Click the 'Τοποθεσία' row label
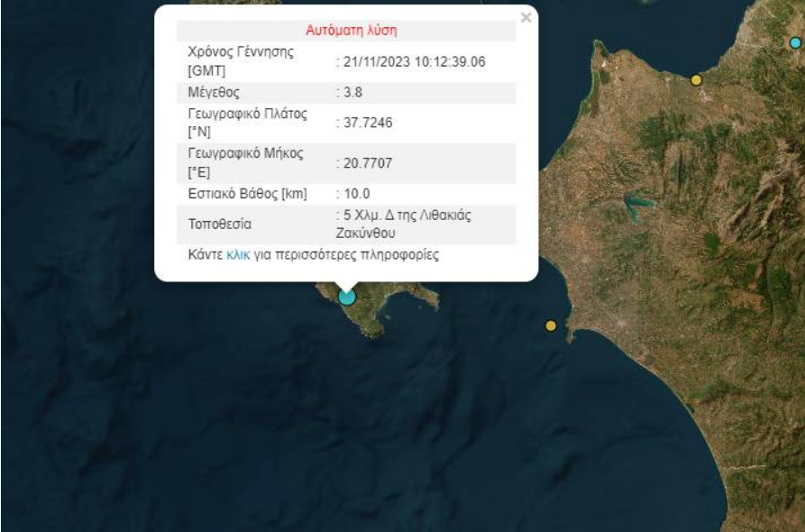Screen dimensions: 805x532 coord(218,224)
